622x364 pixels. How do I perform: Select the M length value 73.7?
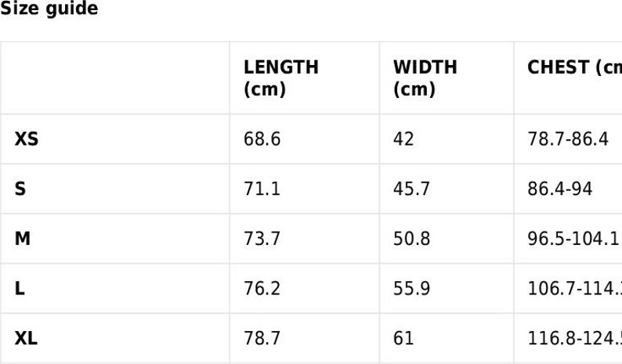pos(262,239)
